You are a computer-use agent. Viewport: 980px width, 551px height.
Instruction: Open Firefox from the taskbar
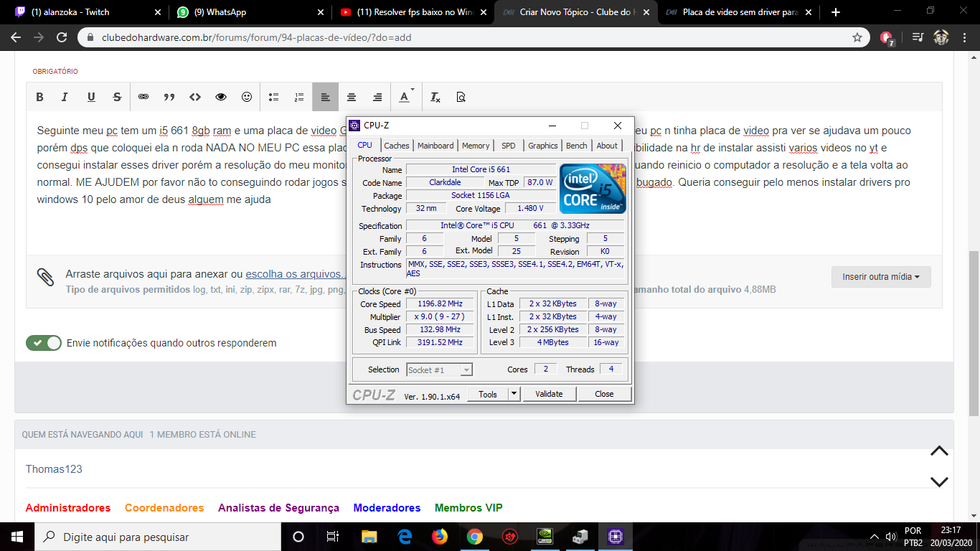point(440,537)
